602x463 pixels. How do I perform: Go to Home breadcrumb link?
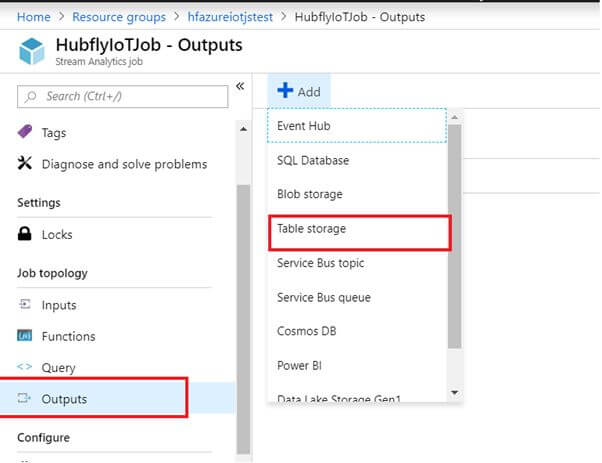[x=34, y=17]
